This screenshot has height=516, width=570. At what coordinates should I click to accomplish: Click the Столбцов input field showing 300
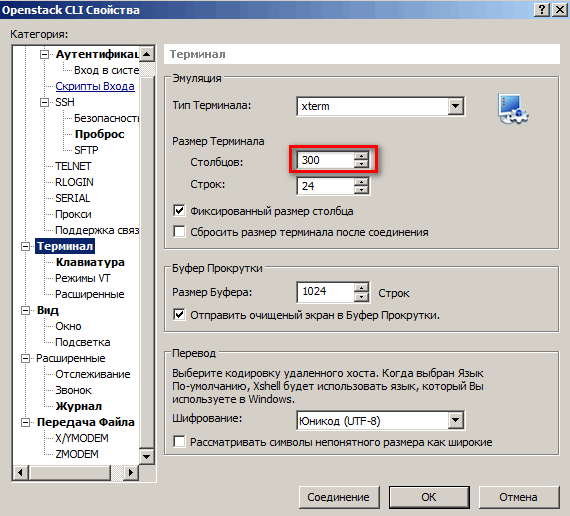[x=326, y=160]
